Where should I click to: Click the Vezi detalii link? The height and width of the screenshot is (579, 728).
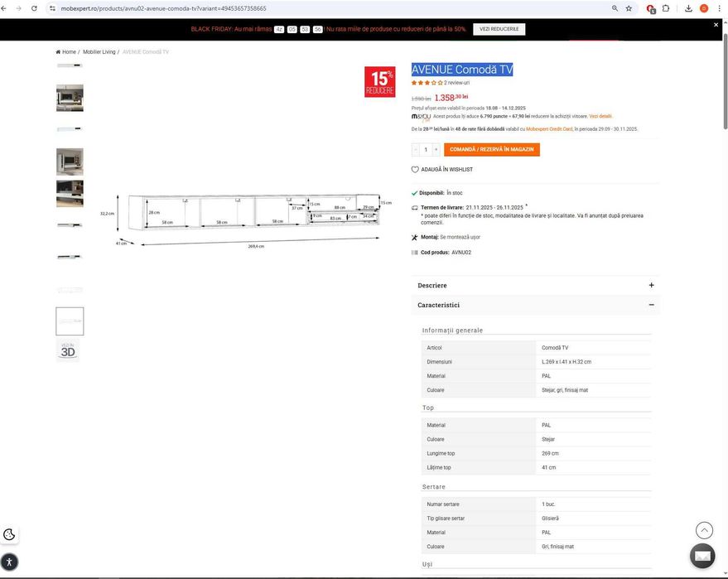tap(600, 116)
